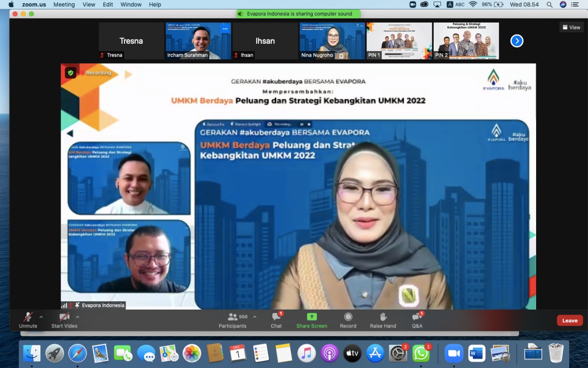Unpin the PIN 1 participant video
The width and height of the screenshot is (588, 368).
[x=373, y=55]
